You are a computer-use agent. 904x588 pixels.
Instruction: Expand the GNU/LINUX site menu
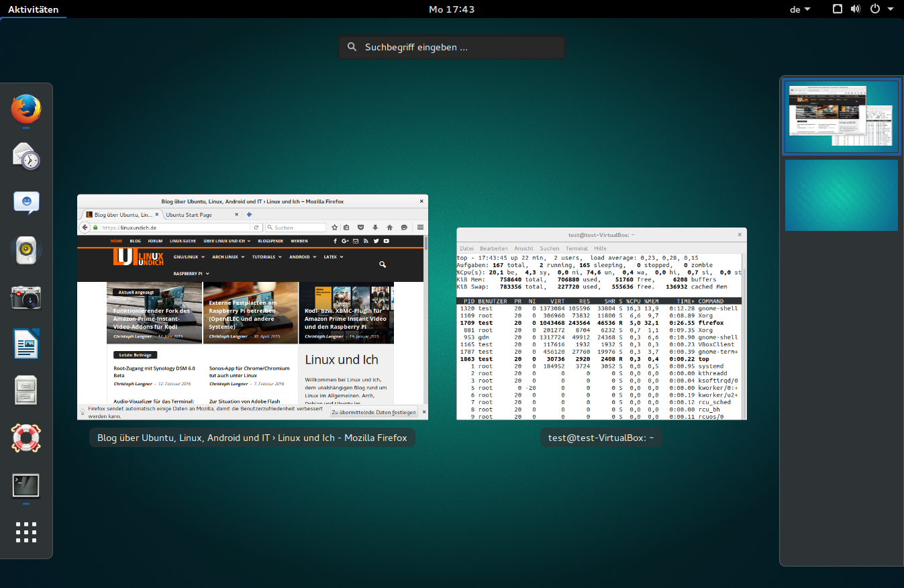[x=189, y=257]
